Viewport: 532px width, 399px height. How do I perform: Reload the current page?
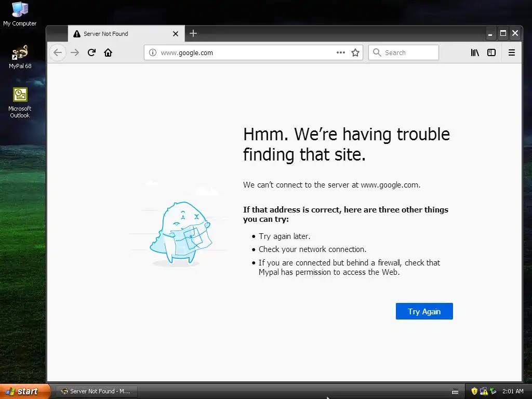tap(91, 52)
